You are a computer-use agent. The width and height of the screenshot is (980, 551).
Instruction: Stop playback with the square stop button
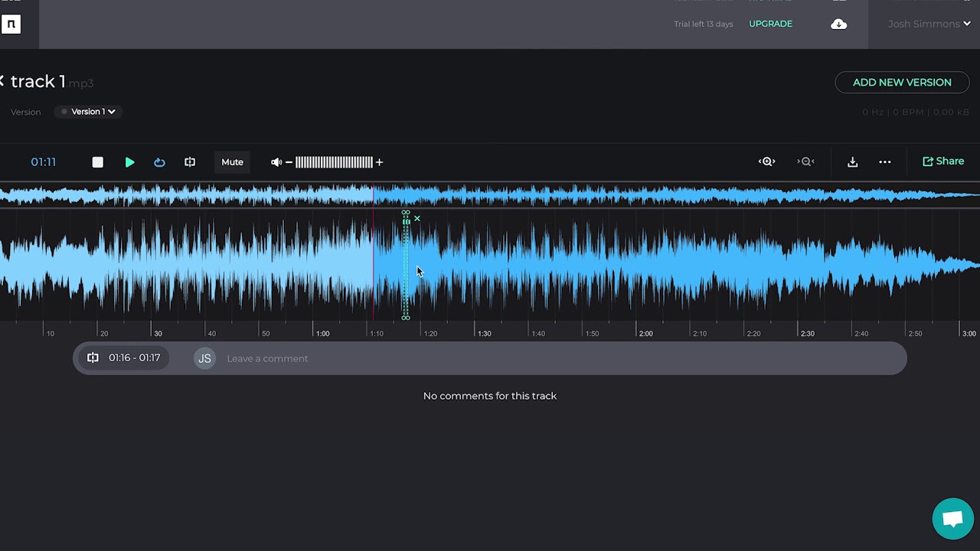(x=97, y=162)
